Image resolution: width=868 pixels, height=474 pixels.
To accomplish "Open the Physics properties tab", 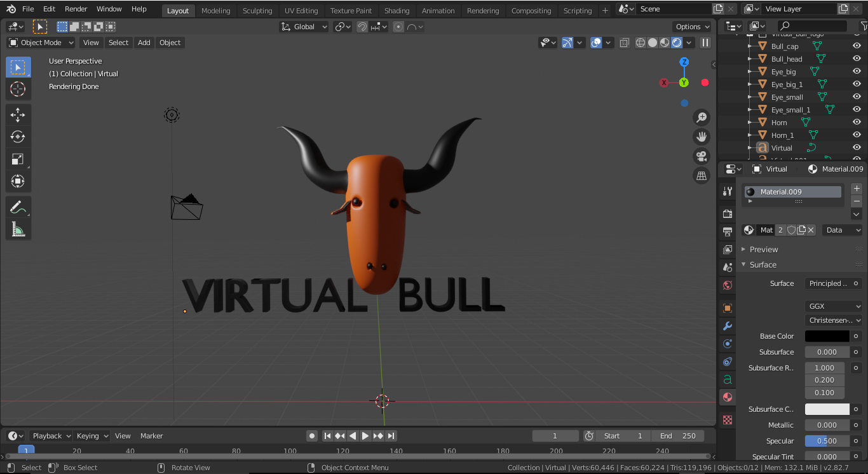I will pyautogui.click(x=728, y=344).
